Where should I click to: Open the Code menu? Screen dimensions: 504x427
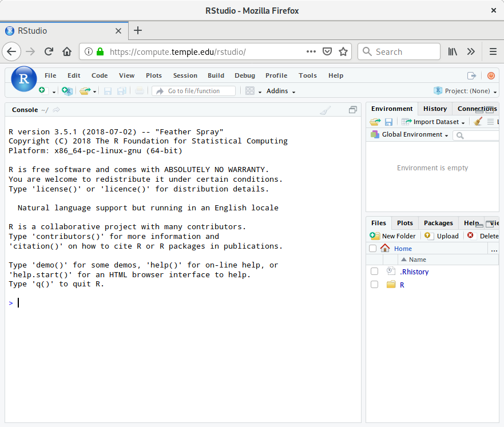coord(100,75)
